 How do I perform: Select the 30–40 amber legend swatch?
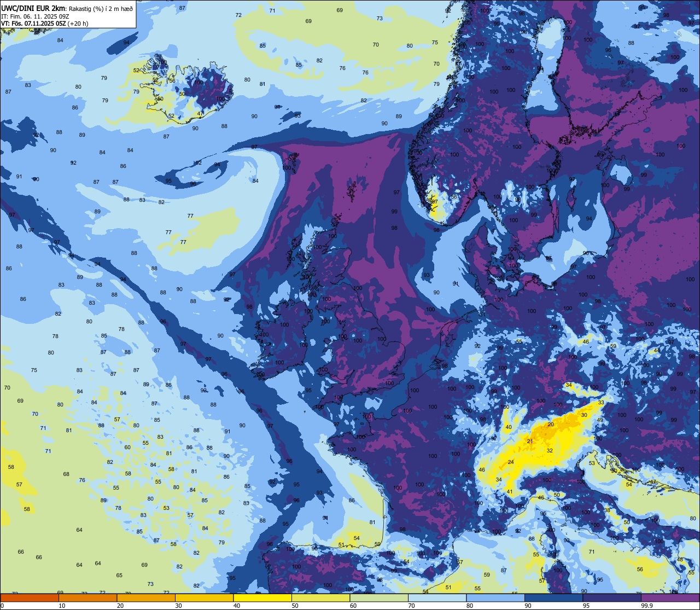pos(204,598)
